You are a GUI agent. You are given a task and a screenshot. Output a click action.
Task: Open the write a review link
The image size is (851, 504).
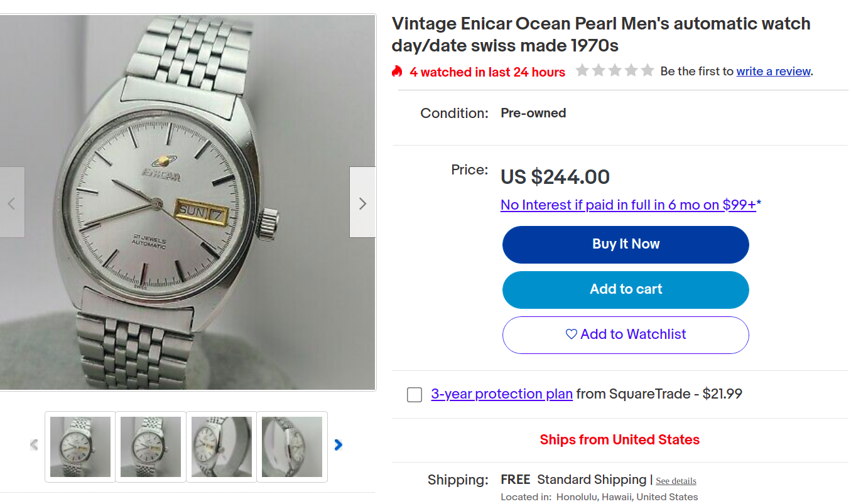(x=774, y=72)
